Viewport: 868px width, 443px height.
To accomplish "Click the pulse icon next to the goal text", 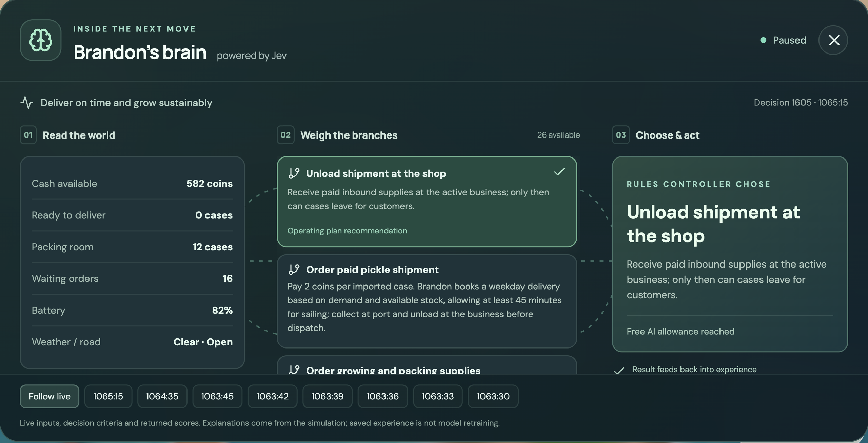I will 27,103.
